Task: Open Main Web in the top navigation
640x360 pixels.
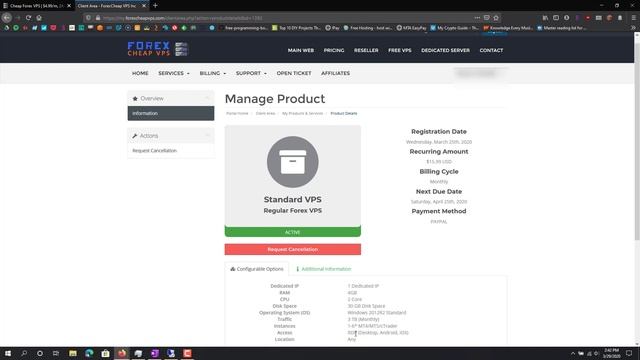Action: pyautogui.click(x=301, y=50)
